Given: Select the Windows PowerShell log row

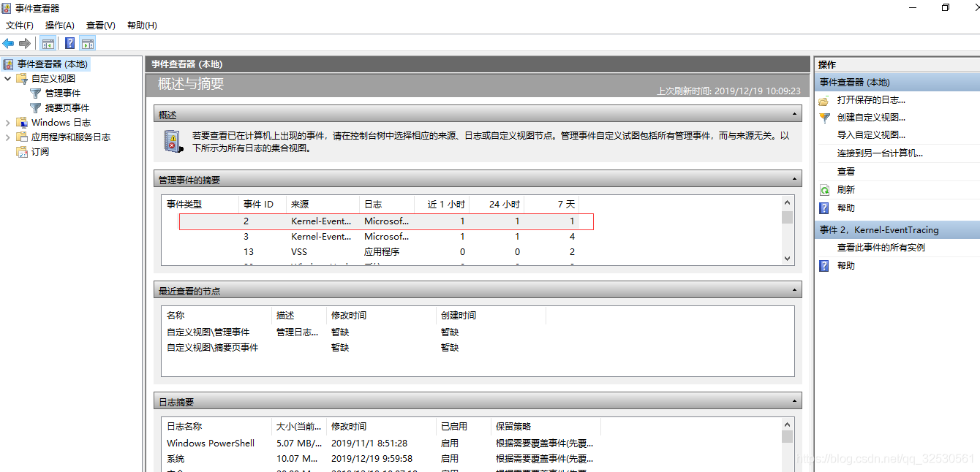Looking at the screenshot, I should 381,444.
